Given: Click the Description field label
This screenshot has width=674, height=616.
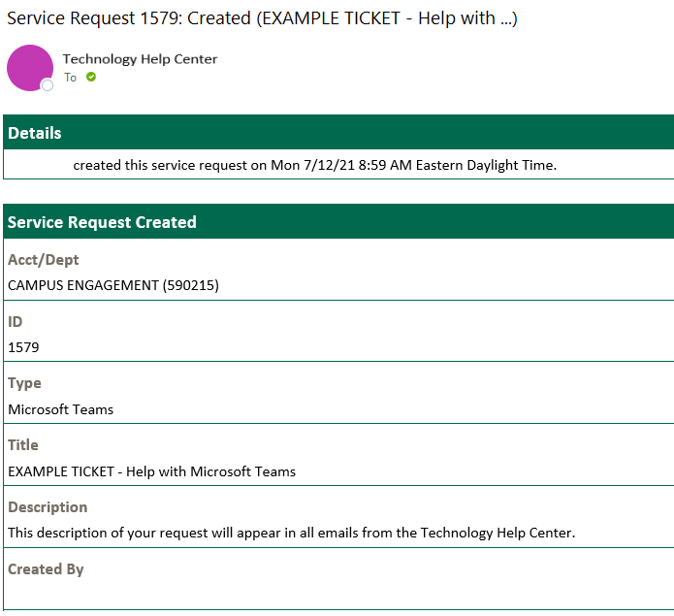Looking at the screenshot, I should click(x=48, y=507).
